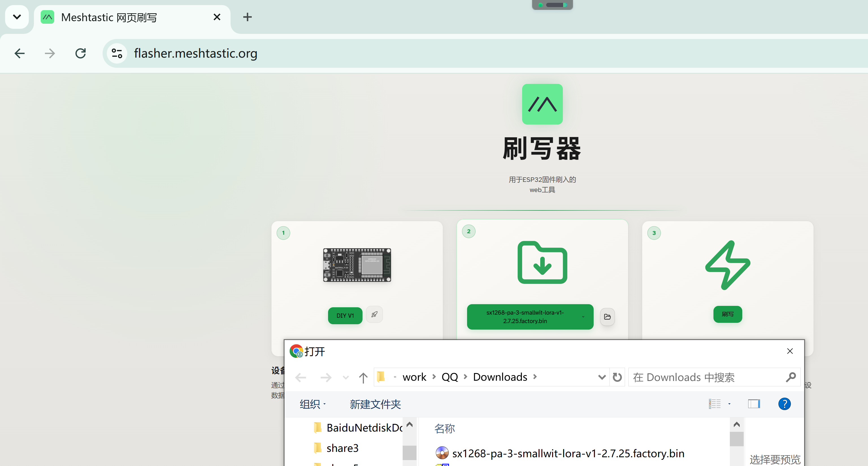Select sx1268-pa-3-smallwit-lora-v1-2.7.25.factory.bin file

[560, 453]
